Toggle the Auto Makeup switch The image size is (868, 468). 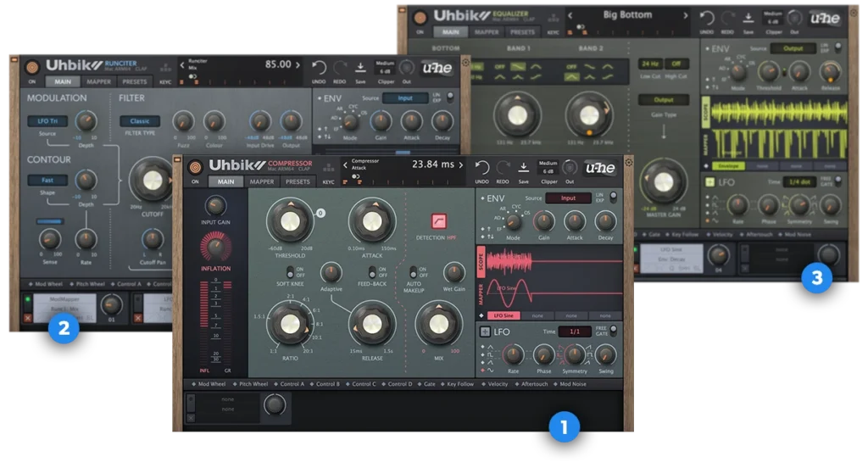415,272
